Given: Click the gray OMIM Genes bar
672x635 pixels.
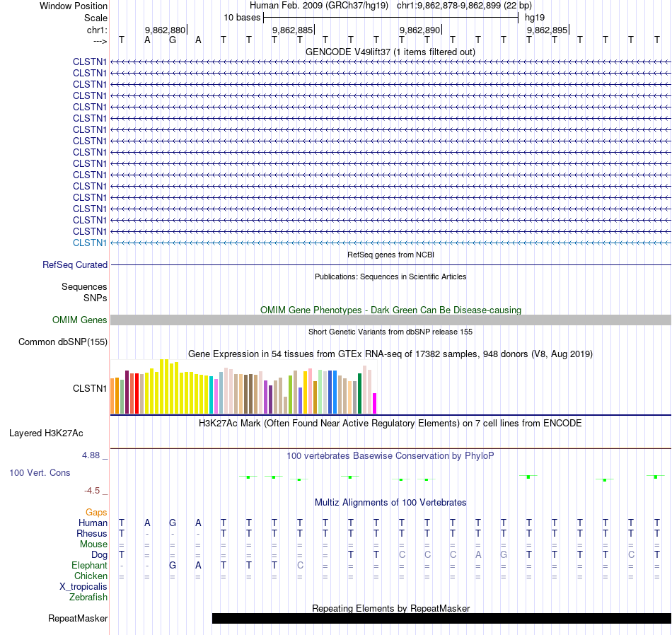Looking at the screenshot, I should click(x=390, y=320).
